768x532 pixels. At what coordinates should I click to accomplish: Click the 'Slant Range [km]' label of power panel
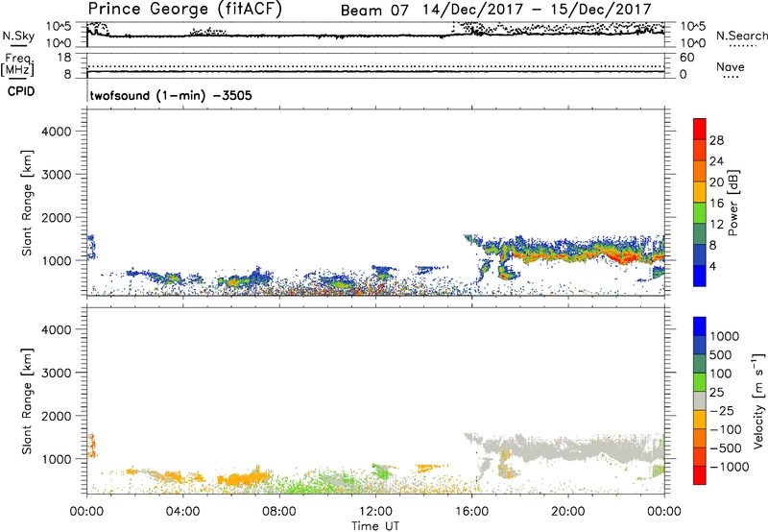[27, 203]
